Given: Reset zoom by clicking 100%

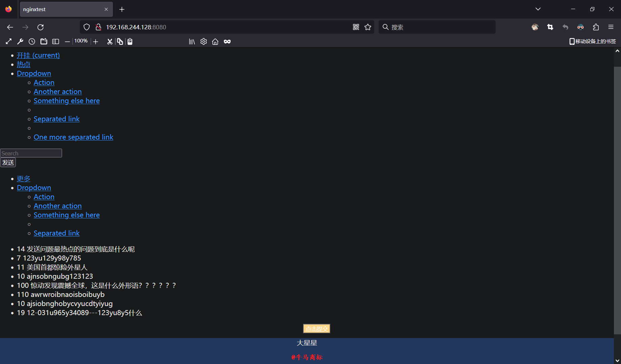Looking at the screenshot, I should (x=81, y=41).
